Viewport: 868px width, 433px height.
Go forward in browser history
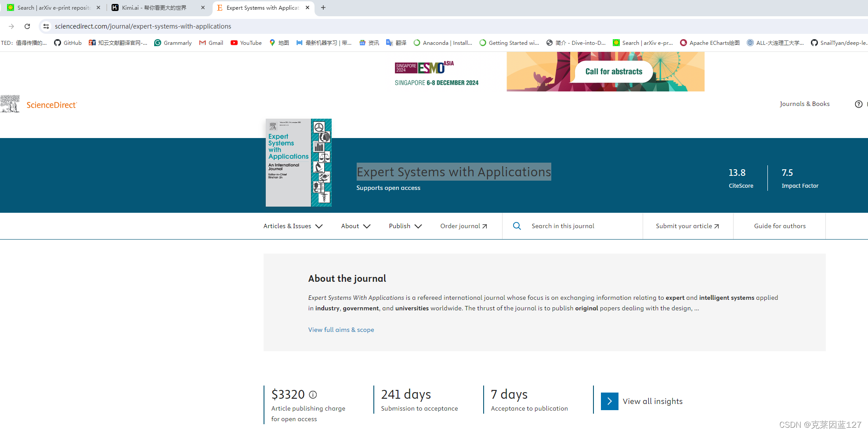click(x=11, y=26)
